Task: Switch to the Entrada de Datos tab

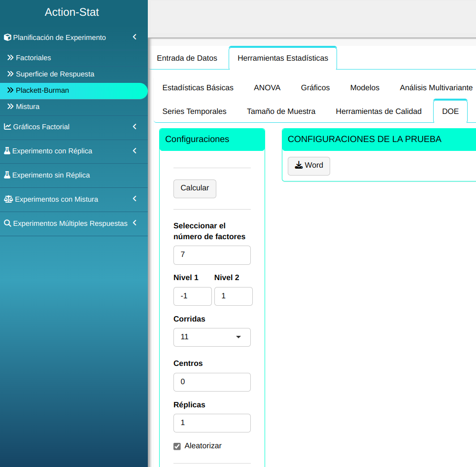Action: pos(187,58)
